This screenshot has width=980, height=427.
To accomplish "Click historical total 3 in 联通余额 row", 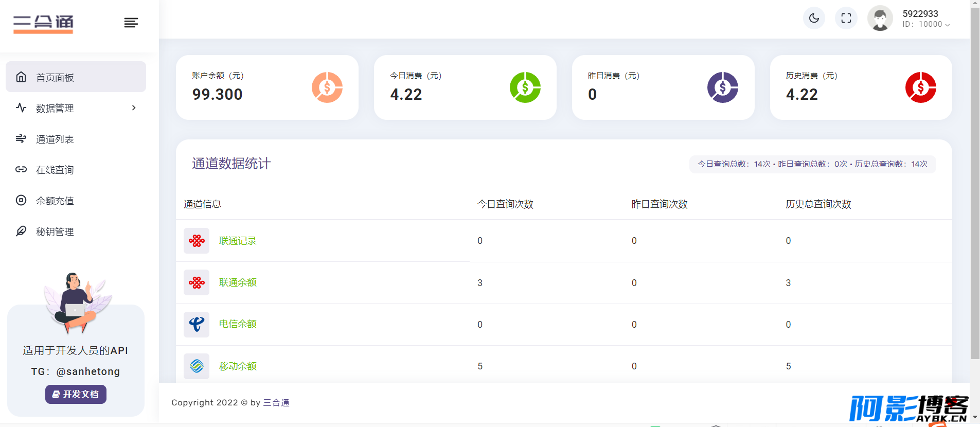I will [788, 283].
